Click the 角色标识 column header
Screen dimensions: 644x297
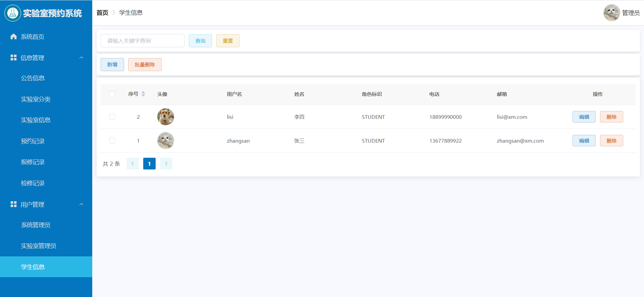coord(372,94)
